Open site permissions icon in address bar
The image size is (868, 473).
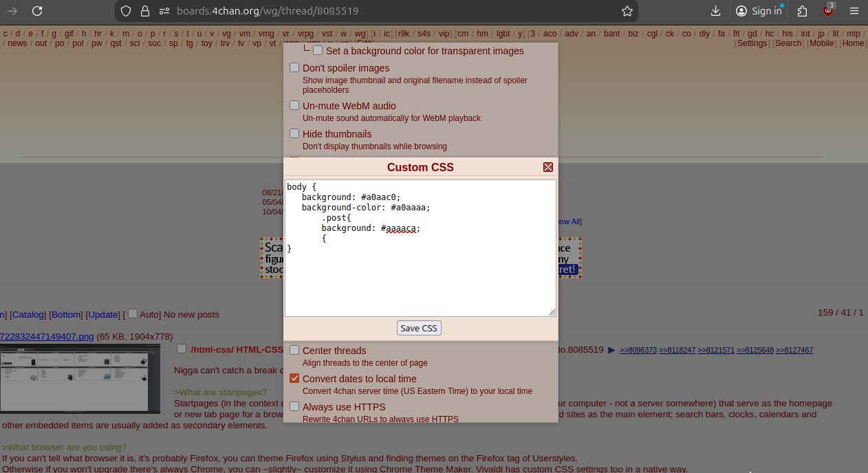(164, 11)
